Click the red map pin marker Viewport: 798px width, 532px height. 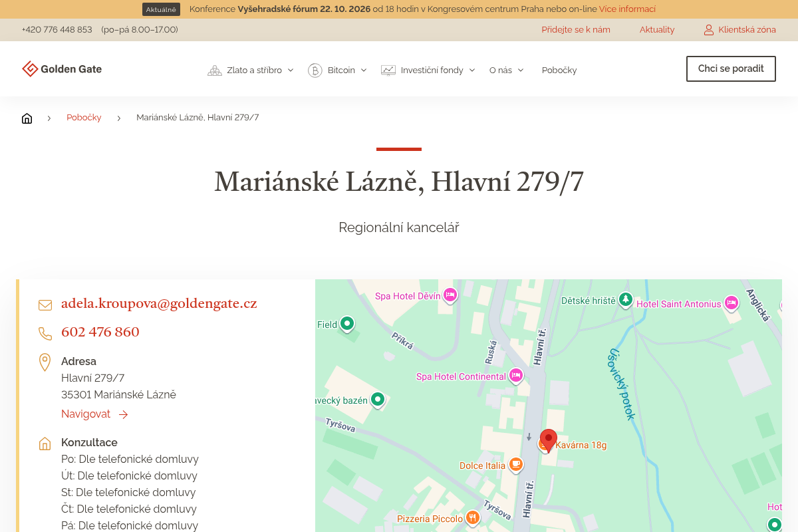click(x=549, y=441)
